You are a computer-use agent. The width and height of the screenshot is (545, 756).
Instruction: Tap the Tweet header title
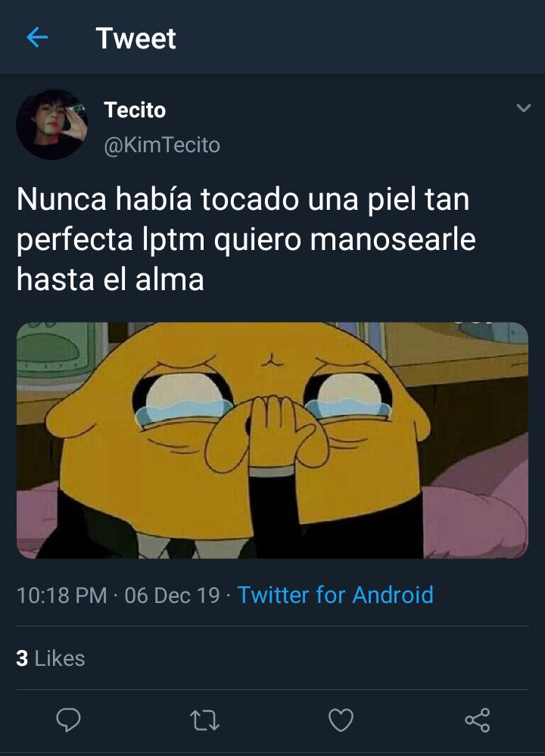136,38
